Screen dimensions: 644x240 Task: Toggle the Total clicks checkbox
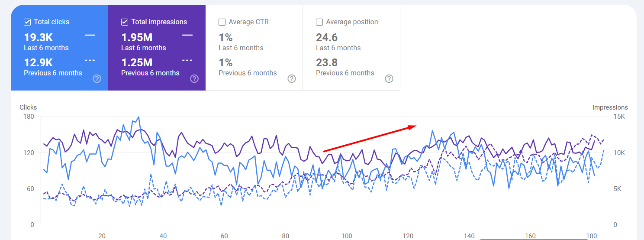point(27,22)
